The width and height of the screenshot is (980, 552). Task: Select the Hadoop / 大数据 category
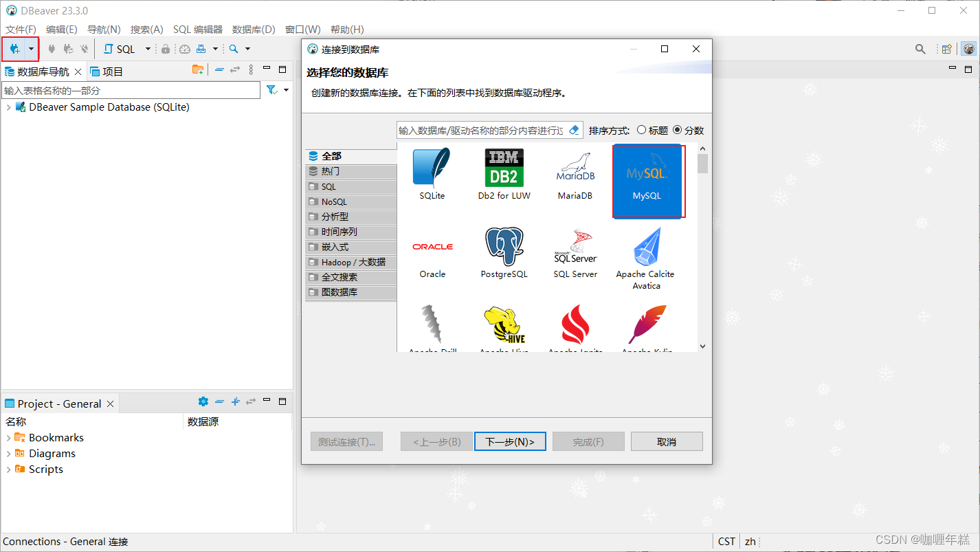tap(350, 262)
